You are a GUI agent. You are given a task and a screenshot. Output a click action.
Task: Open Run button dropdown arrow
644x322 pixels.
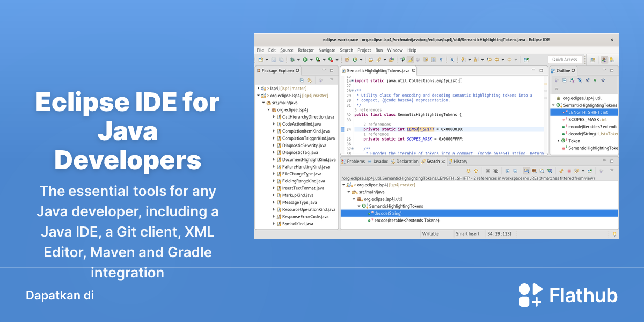(x=311, y=60)
